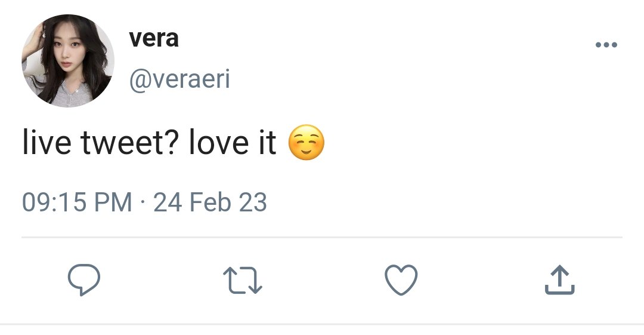Toggle the heart to favorite vera's tweet
Screen dimensions: 644x335
click(401, 280)
